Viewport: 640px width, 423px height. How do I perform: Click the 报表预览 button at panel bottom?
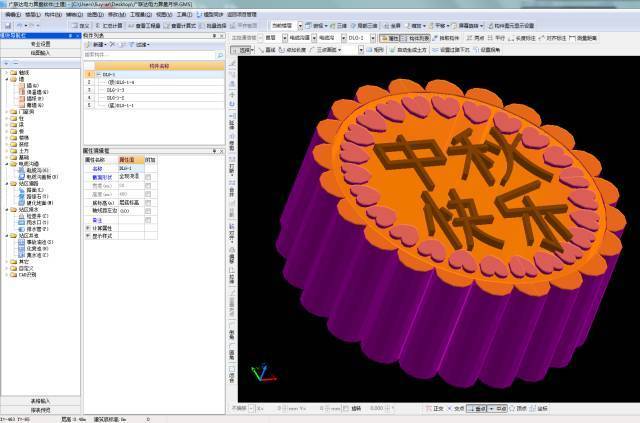pos(40,410)
